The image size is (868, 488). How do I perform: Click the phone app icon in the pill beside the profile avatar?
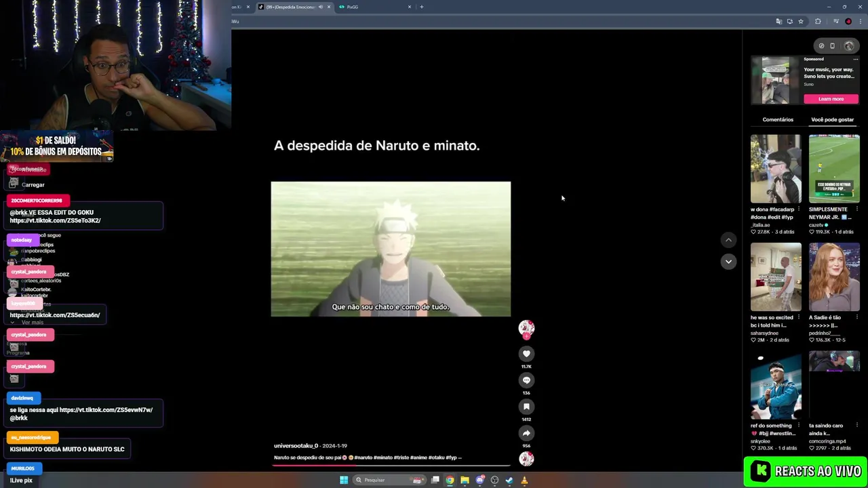(832, 46)
